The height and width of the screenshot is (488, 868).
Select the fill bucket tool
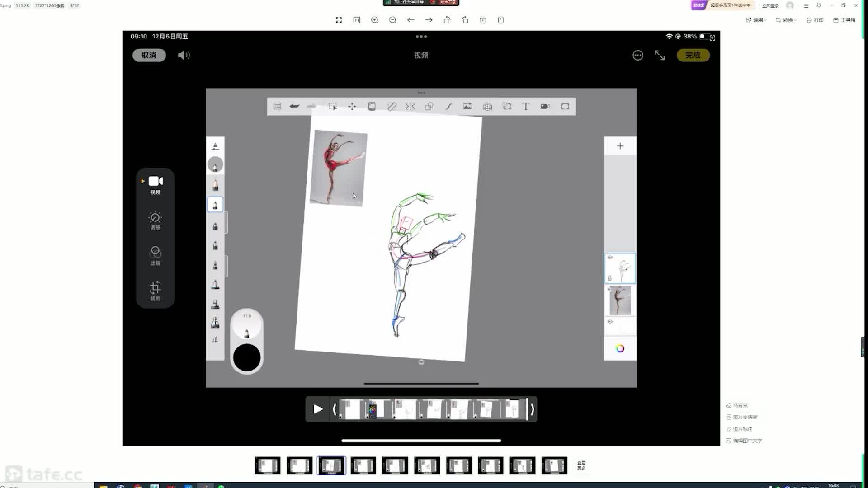372,106
